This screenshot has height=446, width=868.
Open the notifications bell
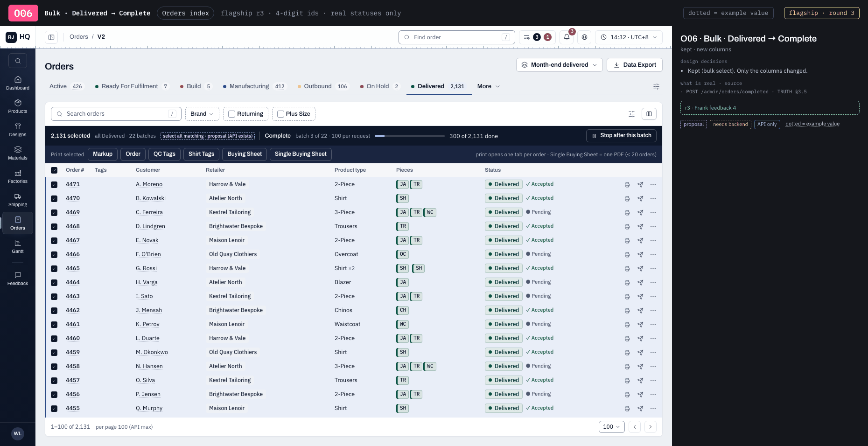coord(567,37)
